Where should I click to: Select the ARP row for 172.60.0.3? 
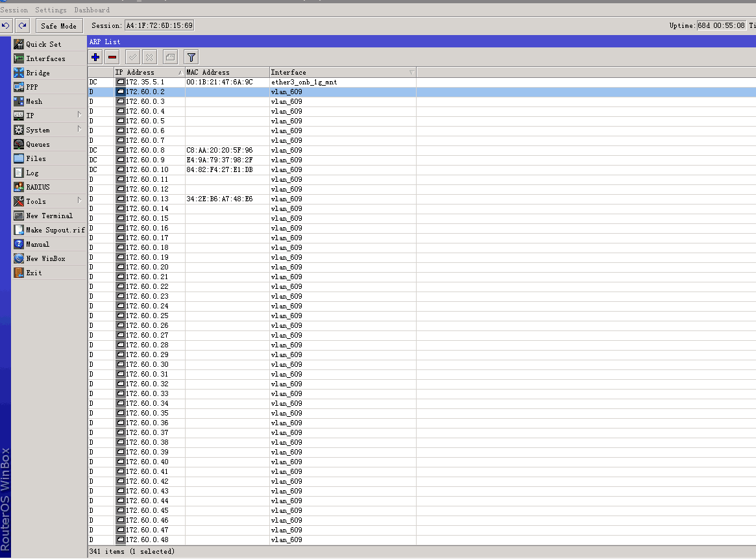(195, 101)
